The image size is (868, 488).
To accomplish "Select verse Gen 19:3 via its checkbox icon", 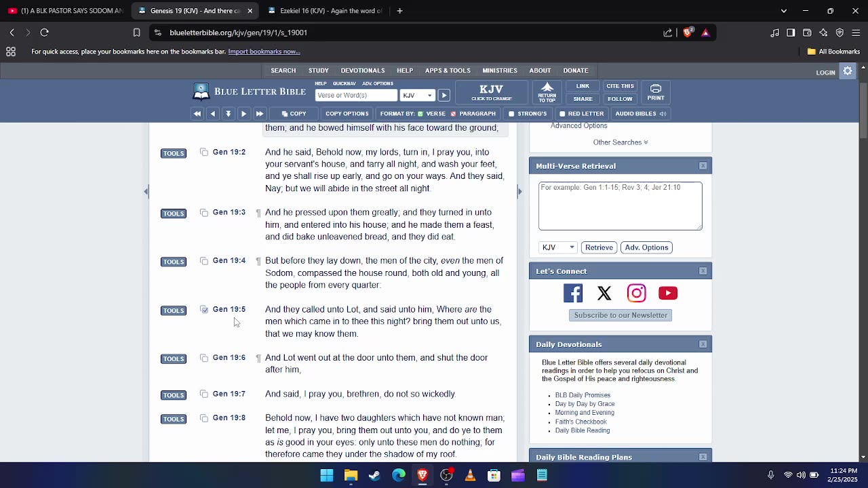I will click(204, 213).
